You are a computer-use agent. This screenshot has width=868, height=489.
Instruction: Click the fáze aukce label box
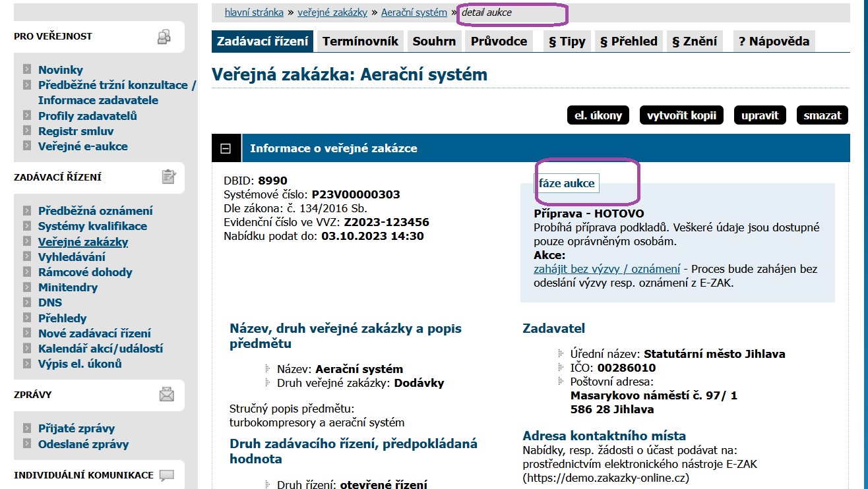567,183
